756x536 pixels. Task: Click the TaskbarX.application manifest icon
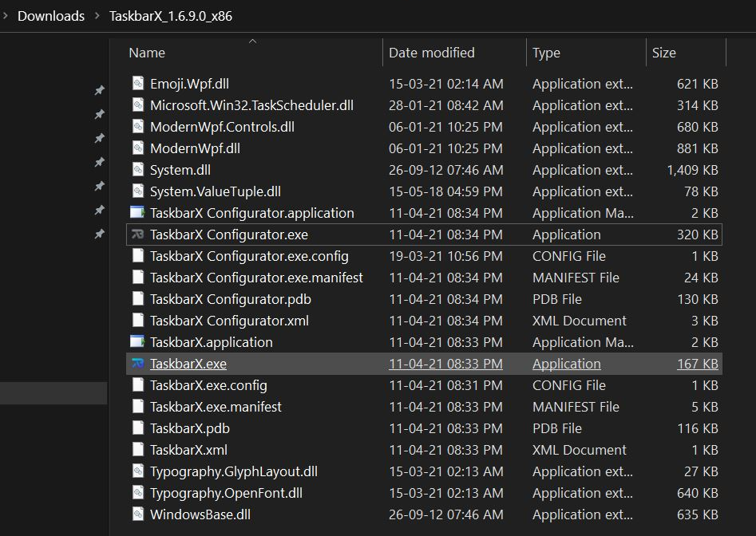point(137,342)
